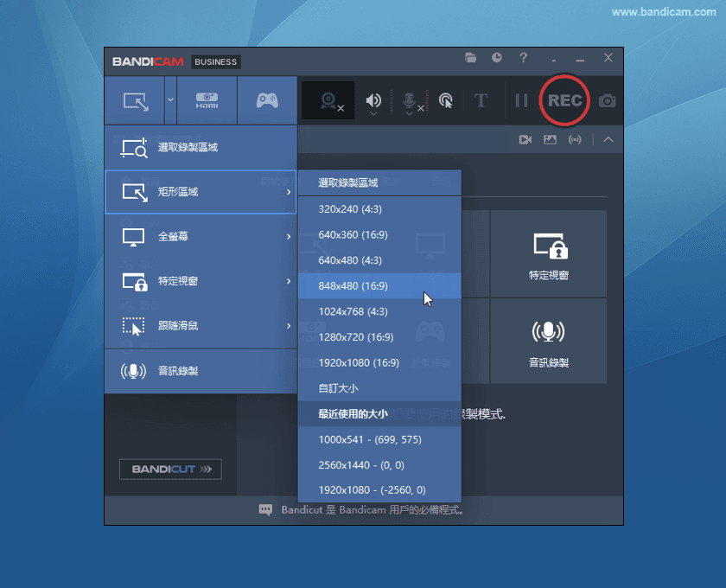Select 全螢幕 menu item

pyautogui.click(x=201, y=236)
